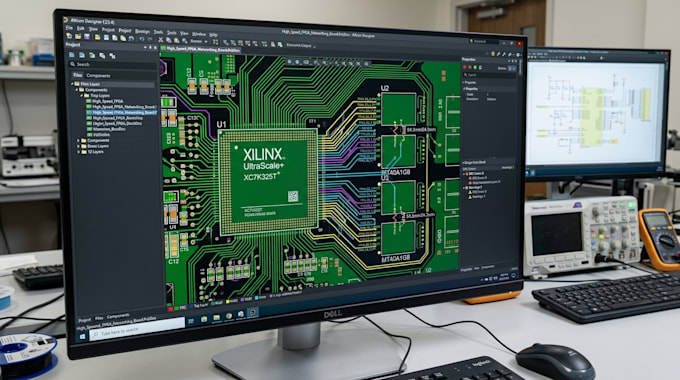Screen dimensions: 680x380
Task: Click the Windows taskbar search box
Action: point(137,329)
